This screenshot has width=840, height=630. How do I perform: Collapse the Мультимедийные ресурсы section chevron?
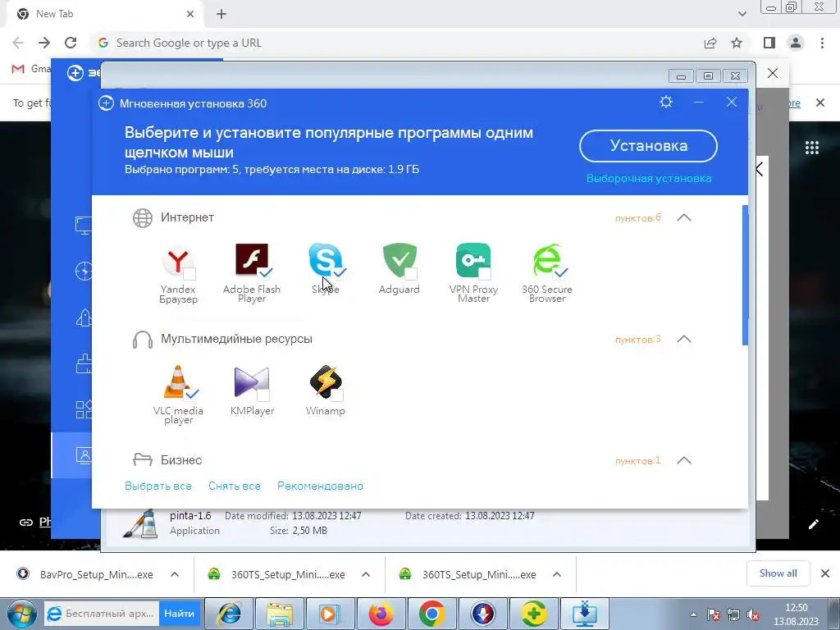pyautogui.click(x=684, y=339)
